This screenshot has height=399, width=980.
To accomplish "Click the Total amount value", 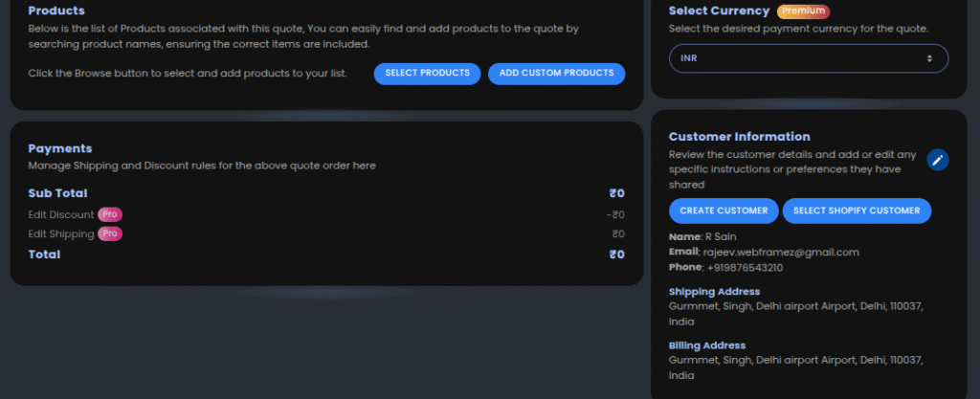I will [617, 255].
